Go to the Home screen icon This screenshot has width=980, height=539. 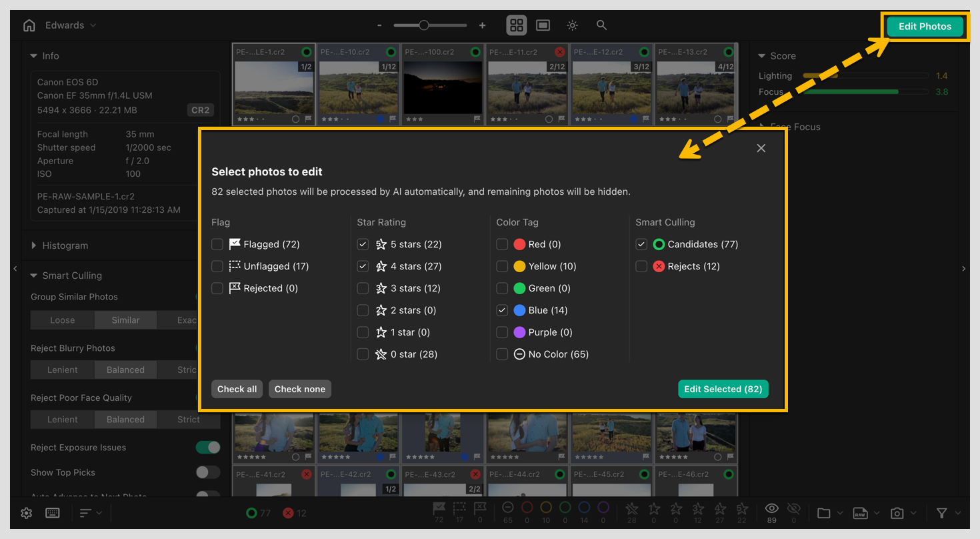pos(29,25)
